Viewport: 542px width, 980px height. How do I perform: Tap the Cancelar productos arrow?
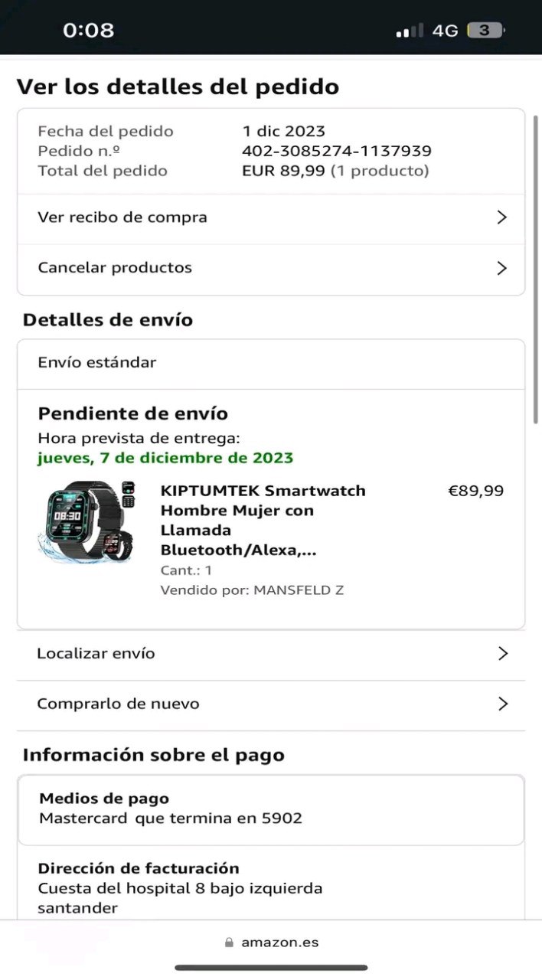502,268
